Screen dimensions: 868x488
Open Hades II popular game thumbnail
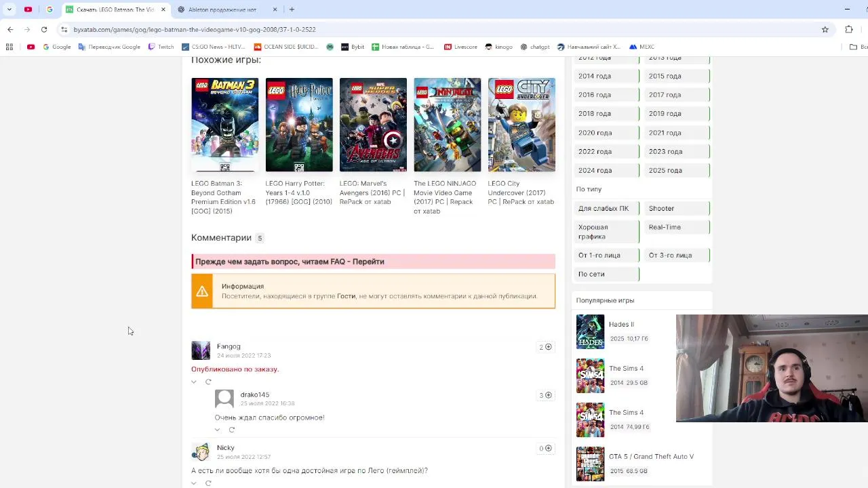[x=590, y=331]
